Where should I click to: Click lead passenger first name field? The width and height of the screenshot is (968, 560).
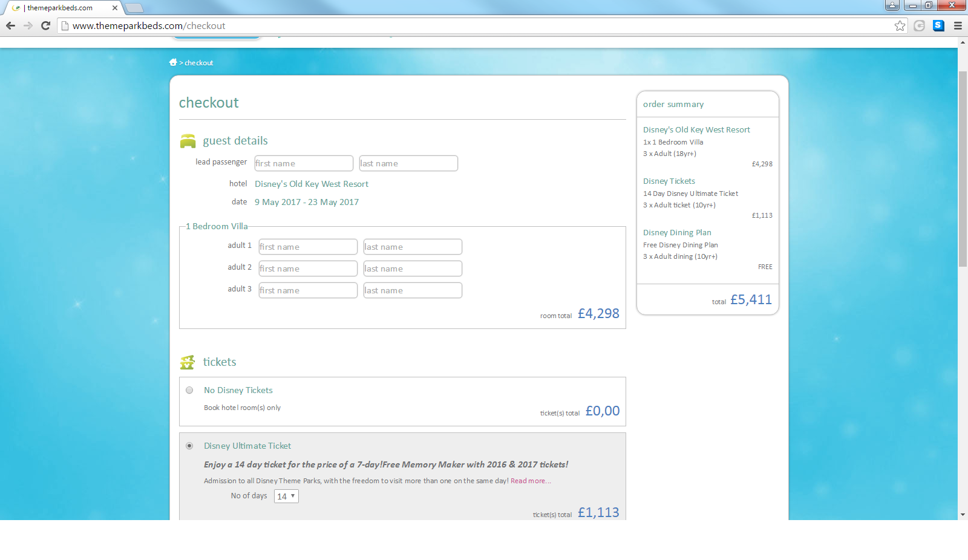pos(304,163)
